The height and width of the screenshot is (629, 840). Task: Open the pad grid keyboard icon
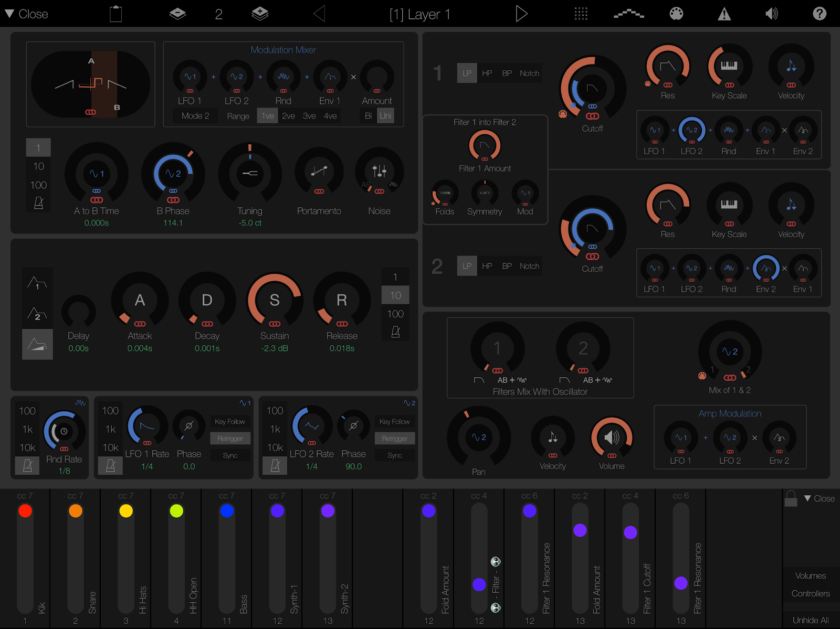tap(580, 14)
